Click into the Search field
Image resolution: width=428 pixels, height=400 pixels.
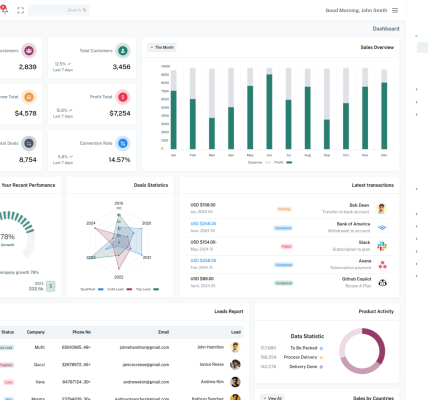[59, 10]
